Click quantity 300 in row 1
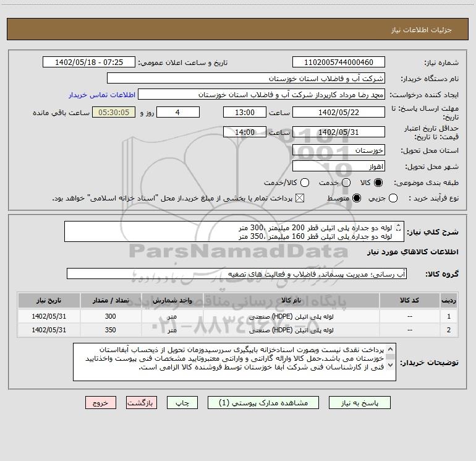The height and width of the screenshot is (461, 476). 111,316
